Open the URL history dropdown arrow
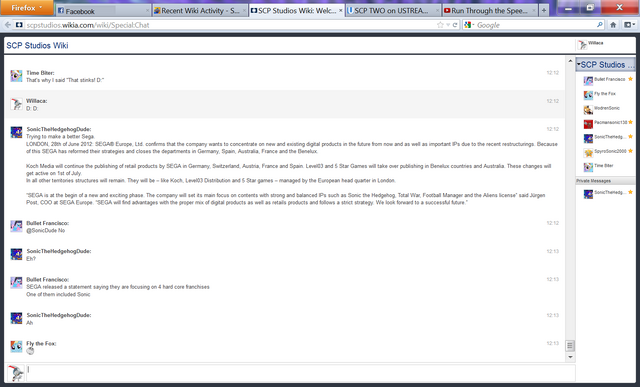This screenshot has width=640, height=387. point(448,25)
